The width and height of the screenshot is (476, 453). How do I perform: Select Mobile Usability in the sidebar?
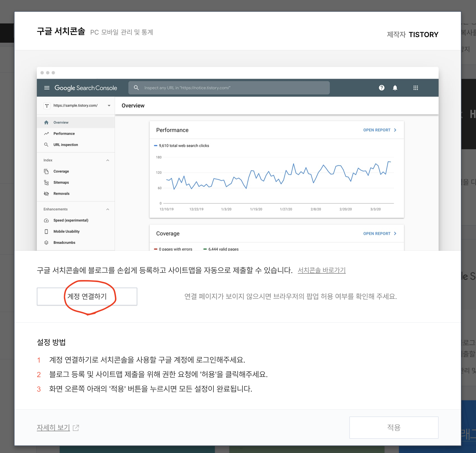[76, 232]
